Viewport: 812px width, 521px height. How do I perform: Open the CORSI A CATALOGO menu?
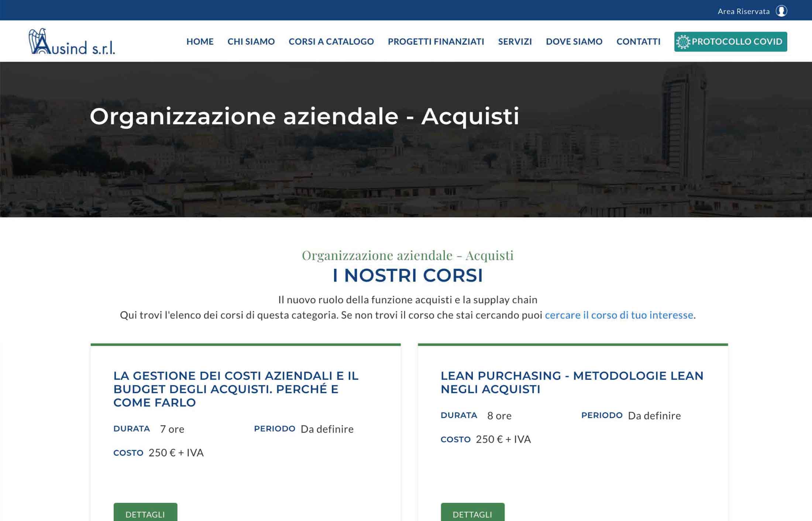pos(331,41)
